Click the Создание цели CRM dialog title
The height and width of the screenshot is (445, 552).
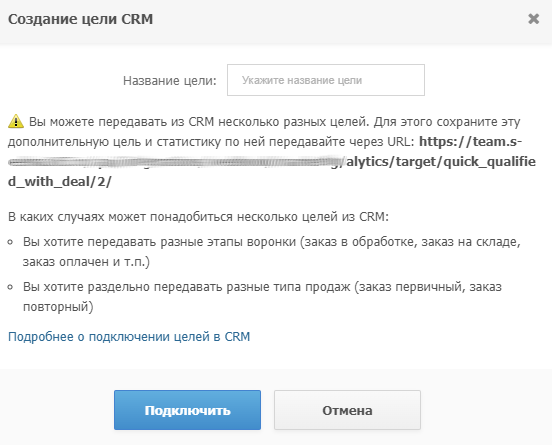[x=81, y=19]
